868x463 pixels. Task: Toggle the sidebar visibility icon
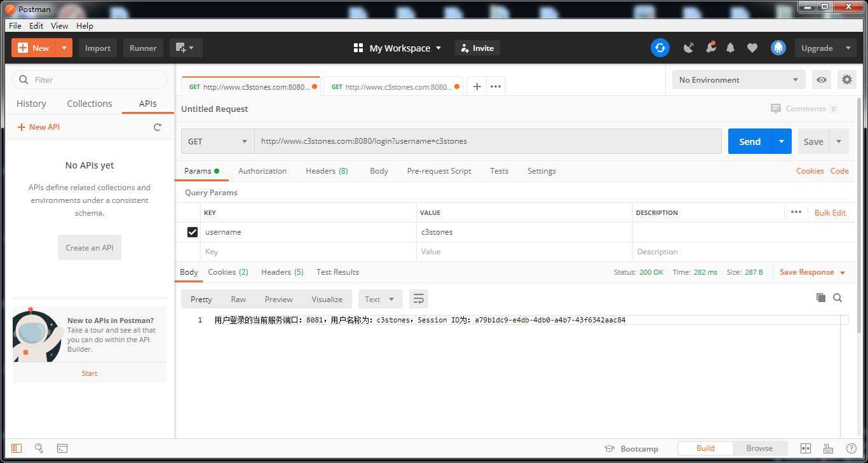click(x=17, y=448)
